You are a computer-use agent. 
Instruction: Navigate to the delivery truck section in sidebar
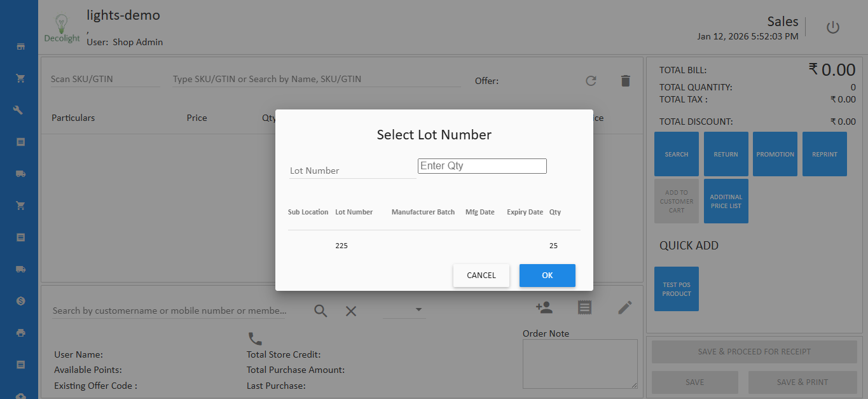click(x=20, y=173)
